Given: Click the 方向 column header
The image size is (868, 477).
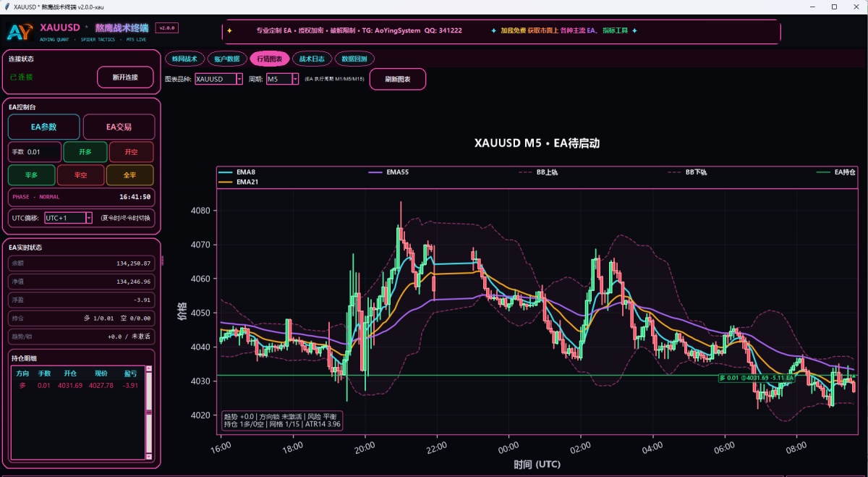Looking at the screenshot, I should [x=22, y=373].
